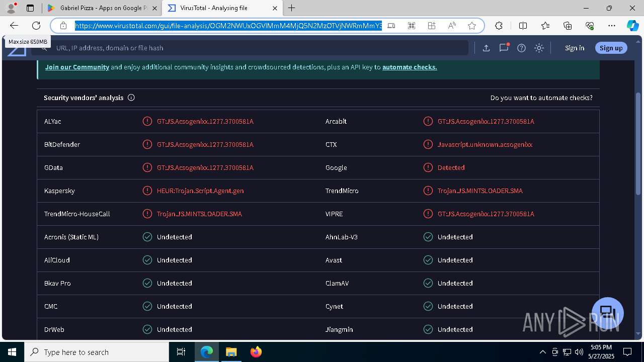This screenshot has height=362, width=644.
Task: Go back to previous page
Action: [x=14, y=26]
